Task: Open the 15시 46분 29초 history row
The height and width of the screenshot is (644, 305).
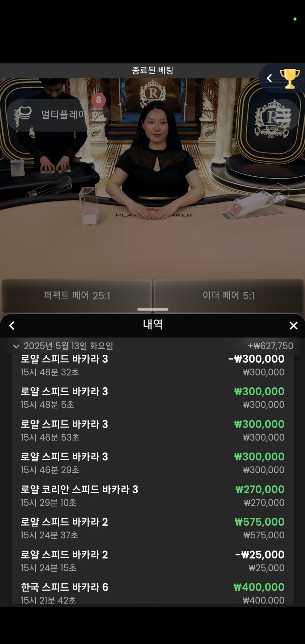Action: click(x=153, y=463)
